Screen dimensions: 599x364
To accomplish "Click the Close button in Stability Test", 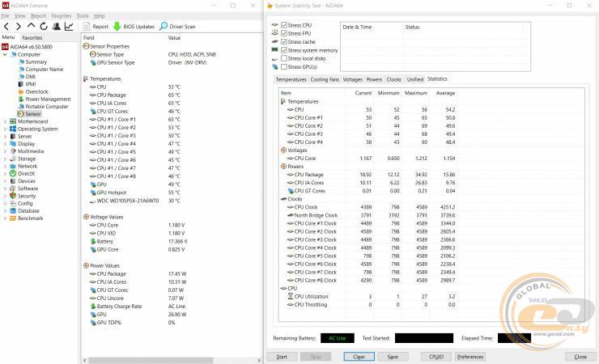I will (580, 357).
